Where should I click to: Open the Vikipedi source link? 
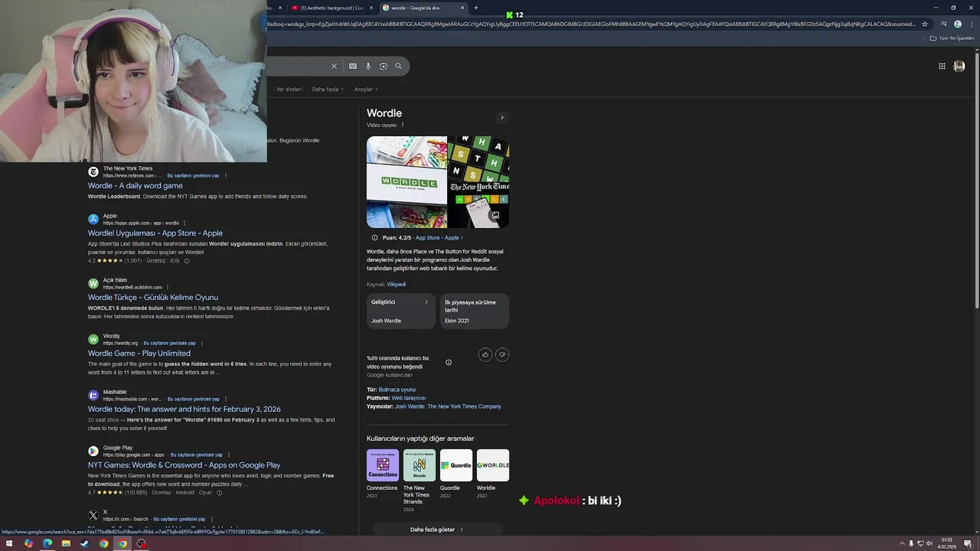pos(396,285)
